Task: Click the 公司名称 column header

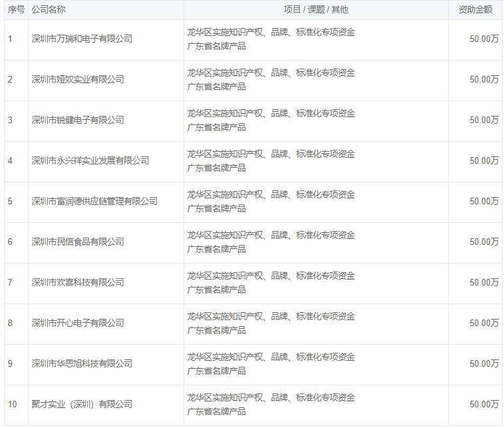Action: pyautogui.click(x=49, y=10)
